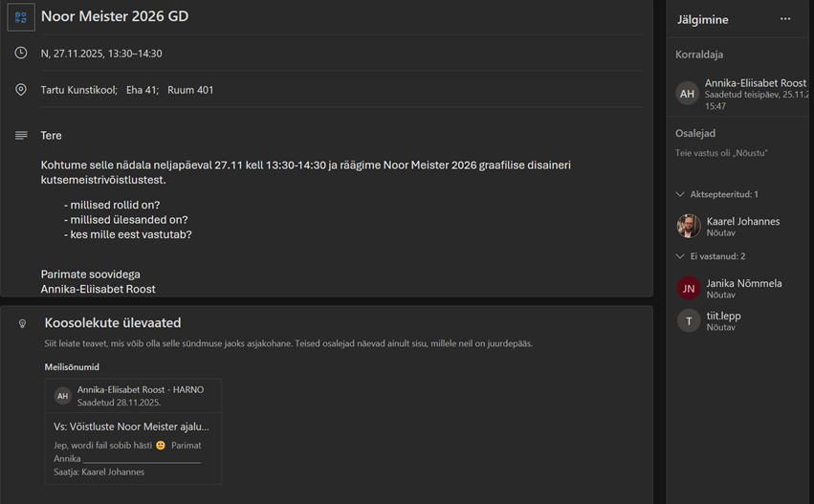Click Janika Nõmmela JN avatar
814x504 pixels.
(x=689, y=289)
